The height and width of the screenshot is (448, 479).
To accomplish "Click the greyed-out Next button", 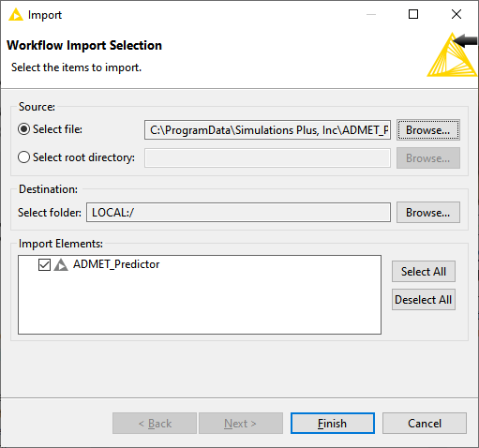I will pos(241,424).
